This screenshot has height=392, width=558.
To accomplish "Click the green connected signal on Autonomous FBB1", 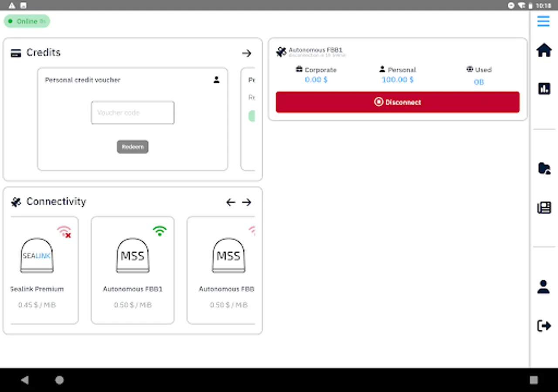I will coord(160,231).
